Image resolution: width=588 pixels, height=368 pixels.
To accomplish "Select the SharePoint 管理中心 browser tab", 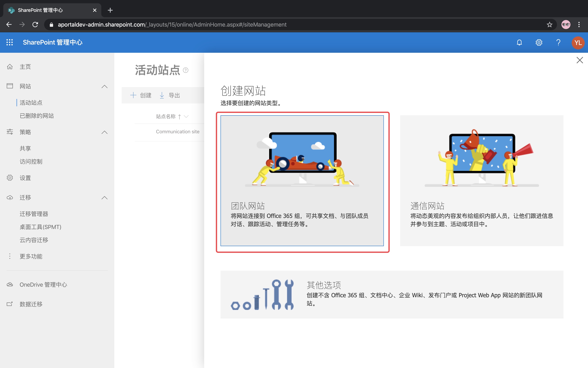I will (52, 10).
